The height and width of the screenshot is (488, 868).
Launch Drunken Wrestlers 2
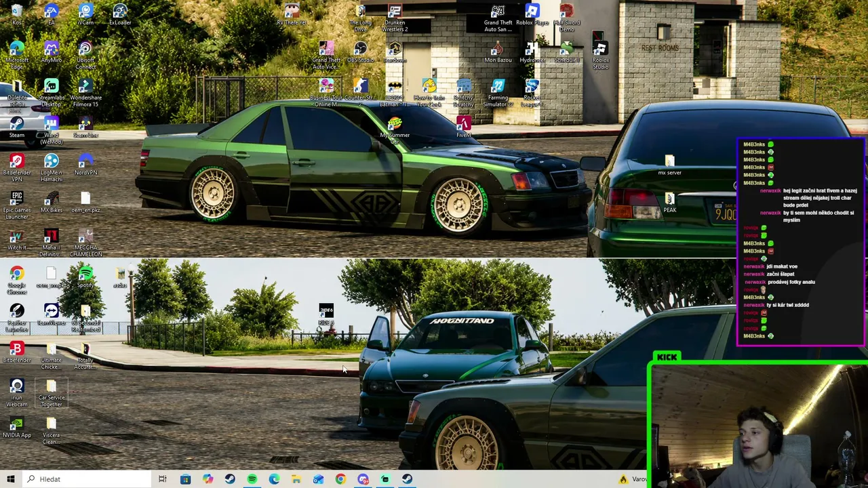(x=395, y=18)
